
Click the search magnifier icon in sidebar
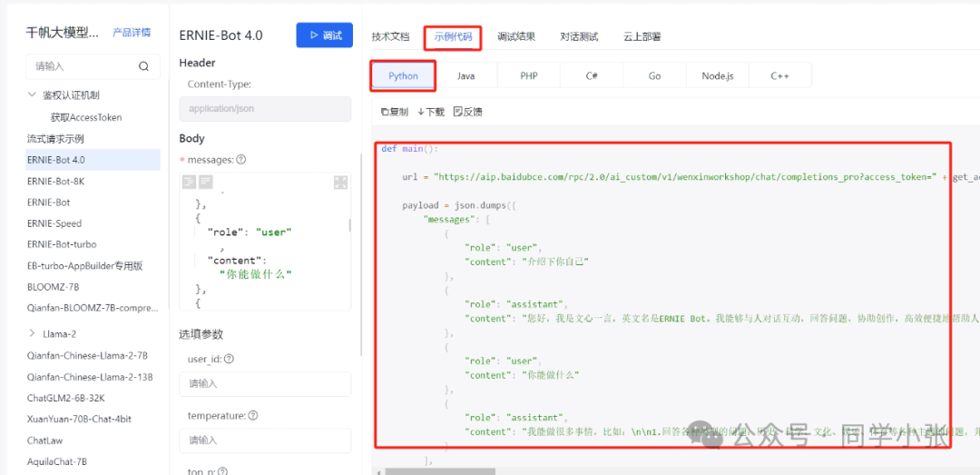143,66
